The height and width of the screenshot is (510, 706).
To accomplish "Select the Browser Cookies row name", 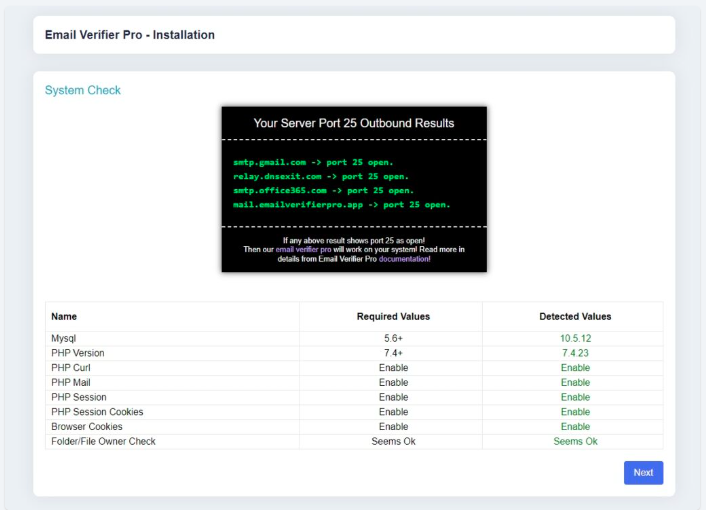I will [87, 426].
